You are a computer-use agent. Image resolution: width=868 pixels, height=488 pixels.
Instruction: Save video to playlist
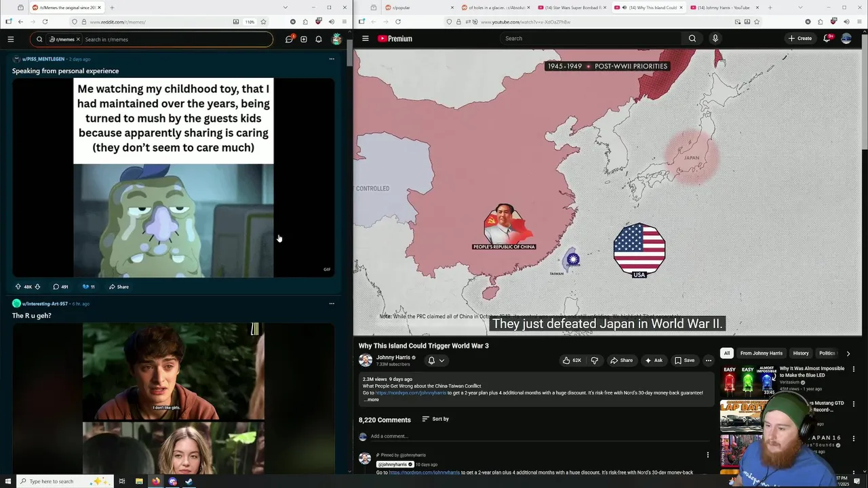pos(685,361)
